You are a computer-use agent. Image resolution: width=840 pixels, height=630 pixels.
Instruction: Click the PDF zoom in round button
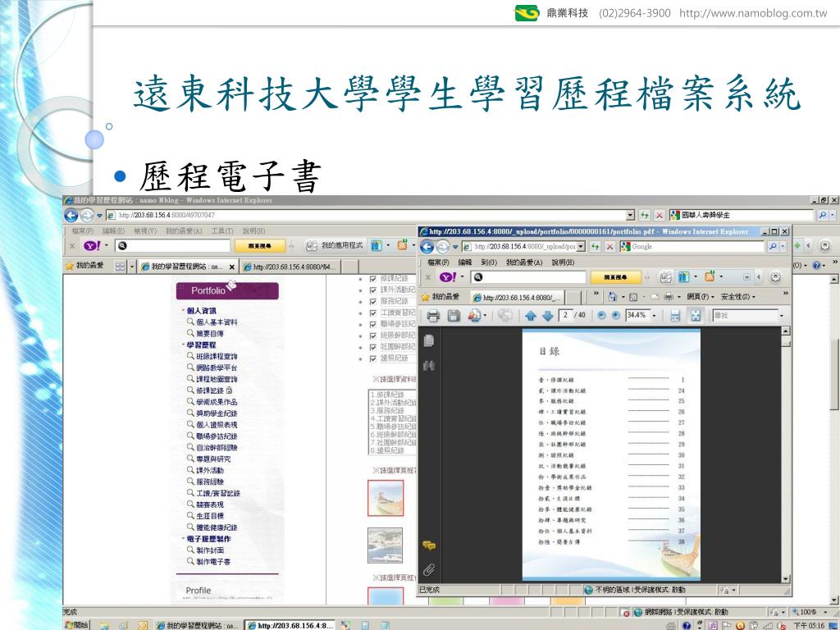point(616,316)
